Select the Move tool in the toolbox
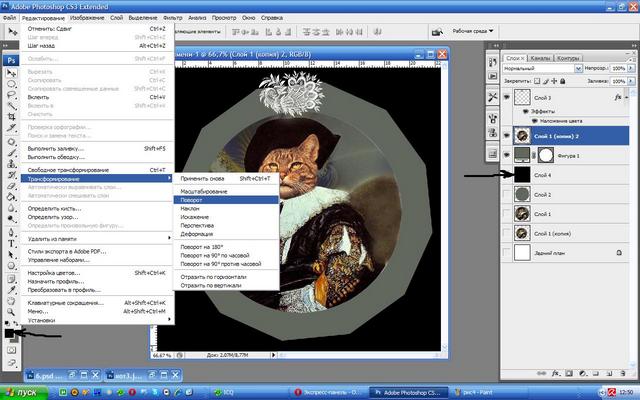The height and width of the screenshot is (400, 640). (11, 74)
